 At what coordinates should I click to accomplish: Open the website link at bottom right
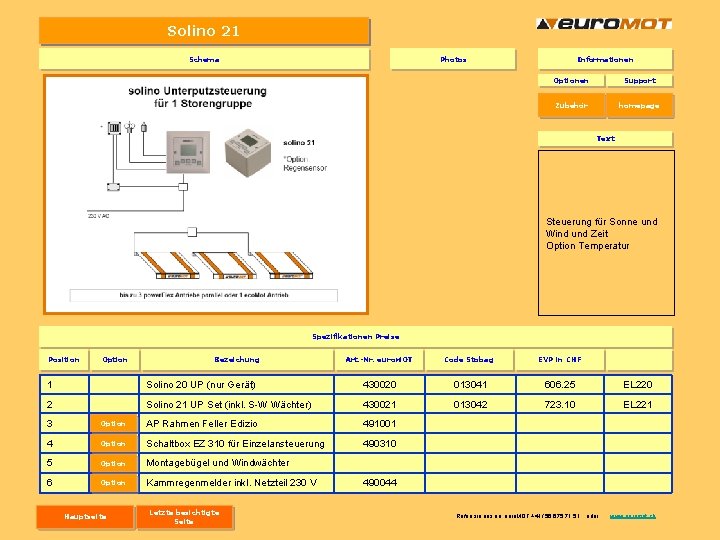tap(633, 516)
